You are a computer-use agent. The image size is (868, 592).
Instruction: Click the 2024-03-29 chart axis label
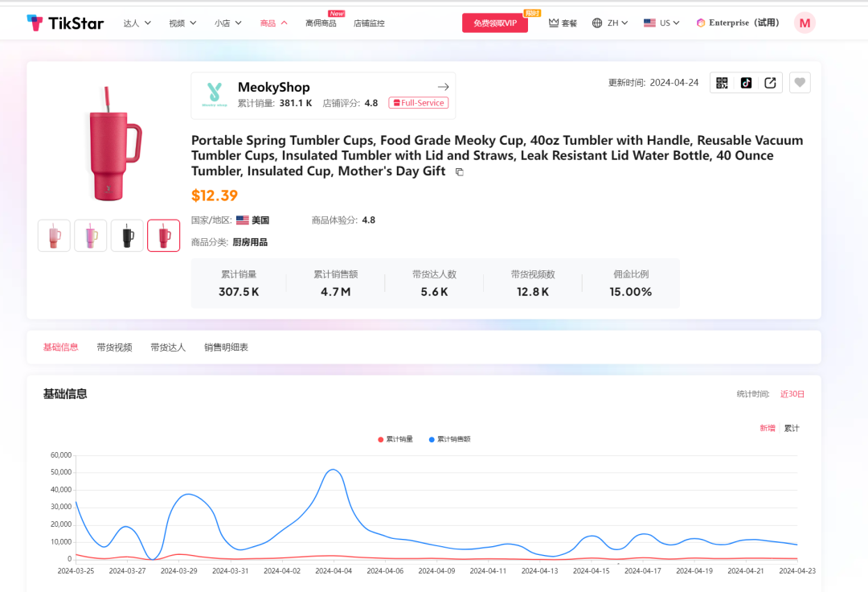(178, 570)
